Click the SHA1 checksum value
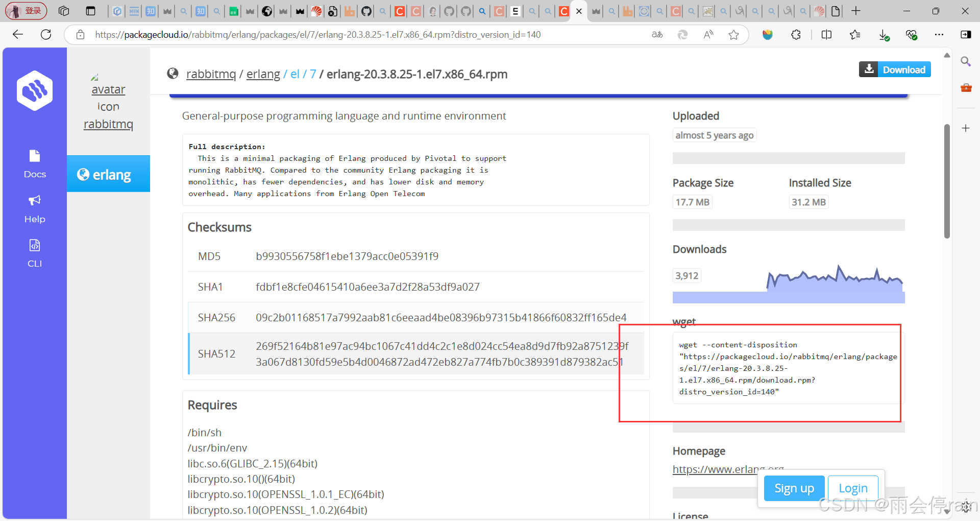Image resolution: width=980 pixels, height=521 pixels. coord(367,287)
